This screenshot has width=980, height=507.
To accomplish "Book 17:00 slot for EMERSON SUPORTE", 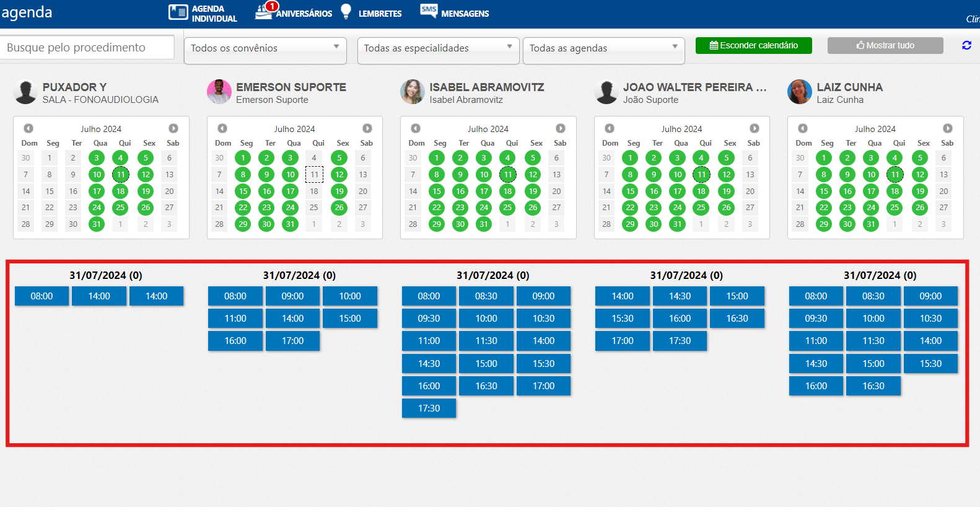I will [293, 341].
